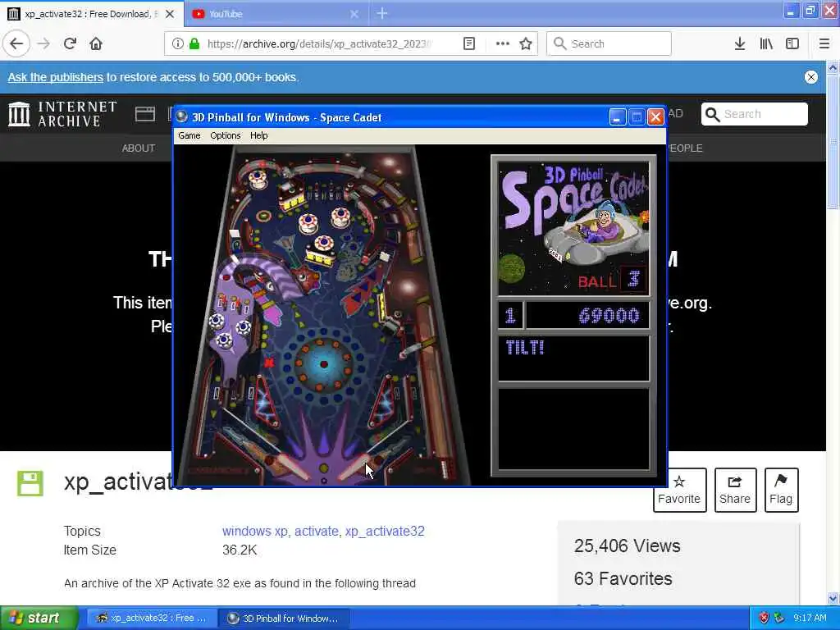Open a new Firefox tab
840x630 pixels.
pyautogui.click(x=382, y=13)
